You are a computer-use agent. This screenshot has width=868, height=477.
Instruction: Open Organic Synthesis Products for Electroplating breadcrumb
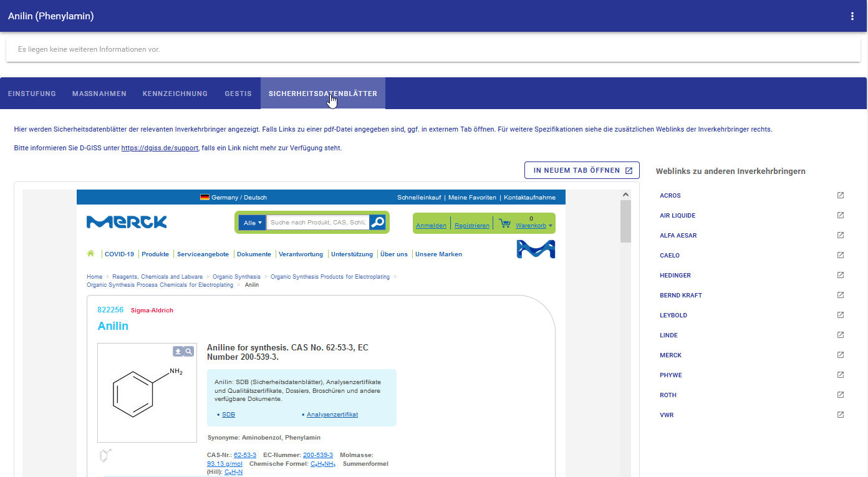pyautogui.click(x=330, y=277)
